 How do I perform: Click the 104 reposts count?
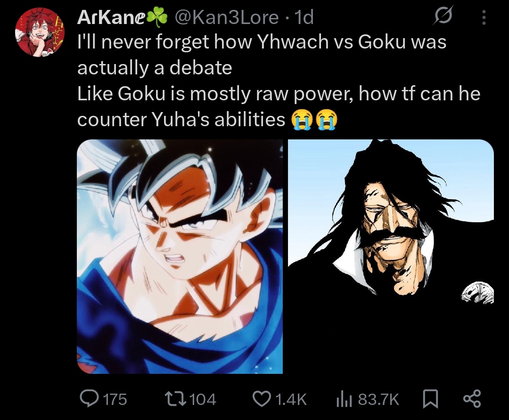coord(203,399)
